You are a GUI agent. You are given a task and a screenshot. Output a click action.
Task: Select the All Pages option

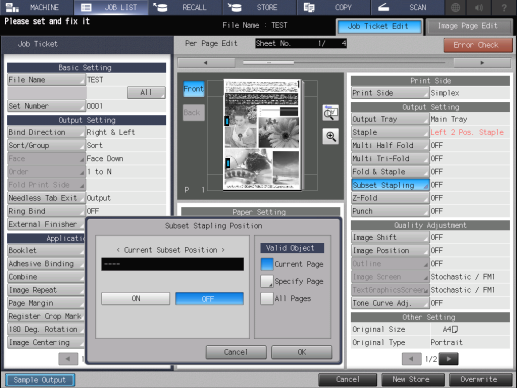[267, 298]
